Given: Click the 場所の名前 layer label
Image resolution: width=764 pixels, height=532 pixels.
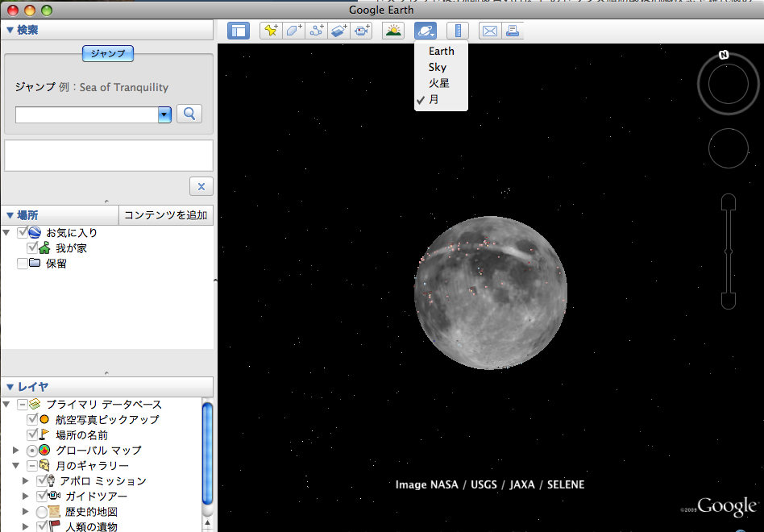Looking at the screenshot, I should (82, 434).
